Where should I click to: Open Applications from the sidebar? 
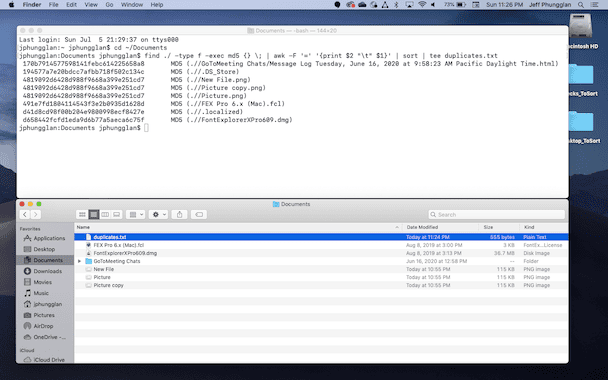click(x=45, y=238)
